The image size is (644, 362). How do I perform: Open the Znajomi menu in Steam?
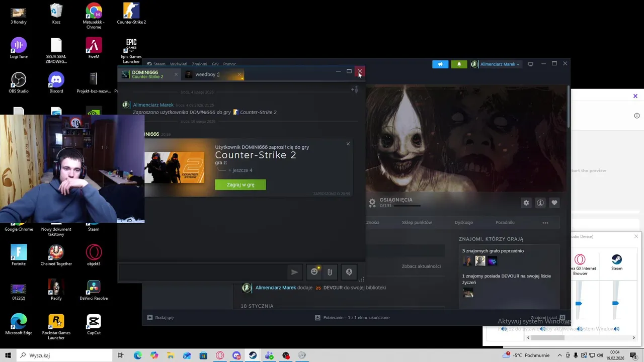199,64
